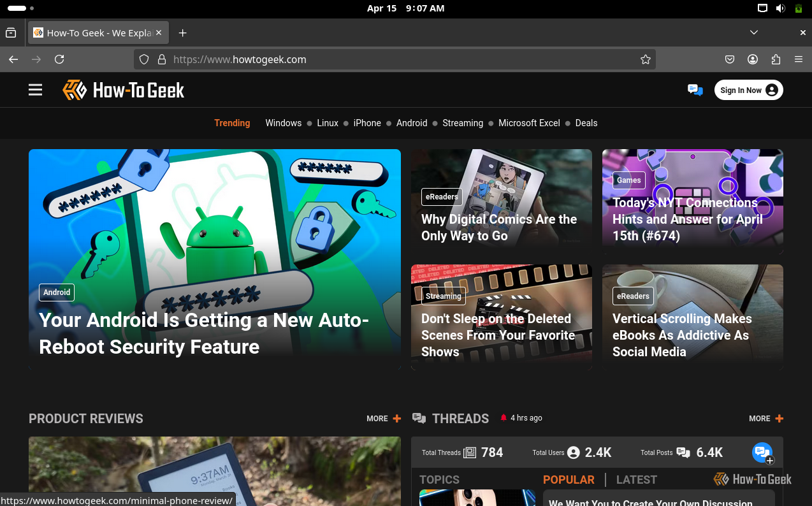Screen dimensions: 812x506
Task: Open the Firefox application menu
Action: (x=799, y=59)
